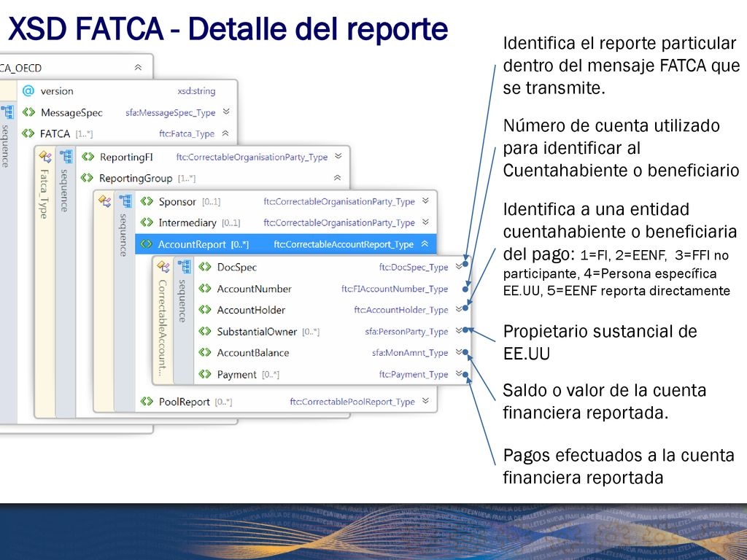The image size is (747, 560).
Task: Expand the MessageSpec element
Action: (226, 112)
